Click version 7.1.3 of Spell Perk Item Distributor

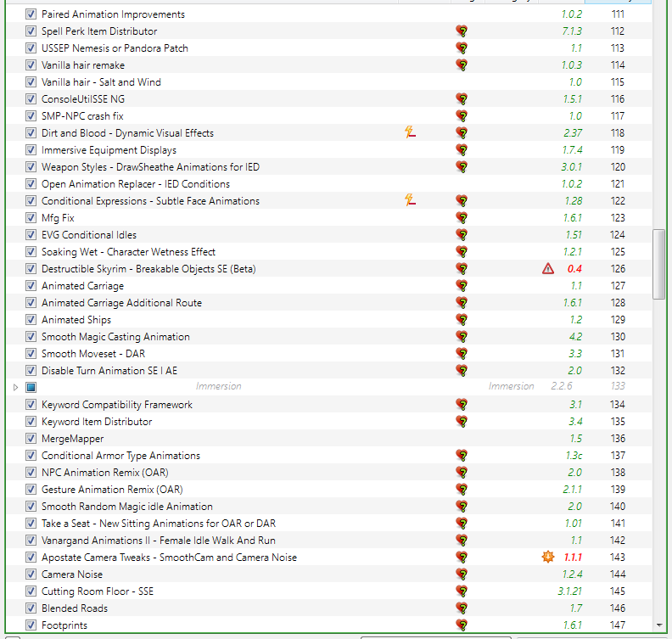pos(572,31)
